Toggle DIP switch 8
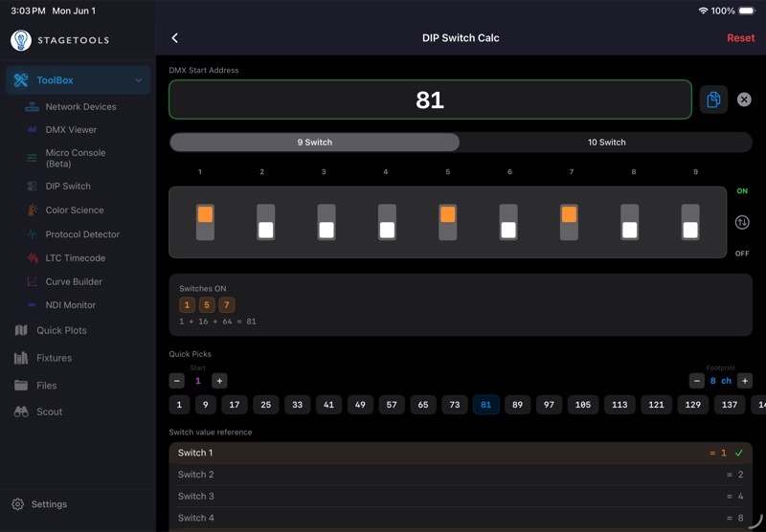Viewport: 766px width, 532px height. coord(630,222)
